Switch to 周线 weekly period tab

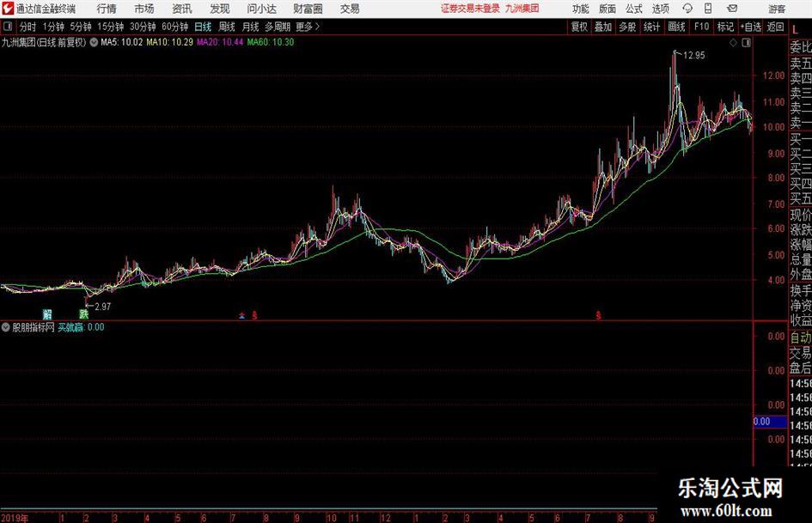(227, 27)
